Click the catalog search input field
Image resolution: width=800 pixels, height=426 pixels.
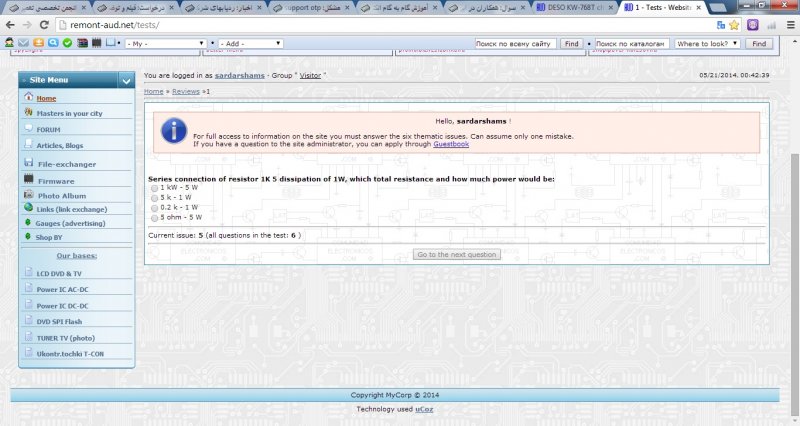(633, 44)
